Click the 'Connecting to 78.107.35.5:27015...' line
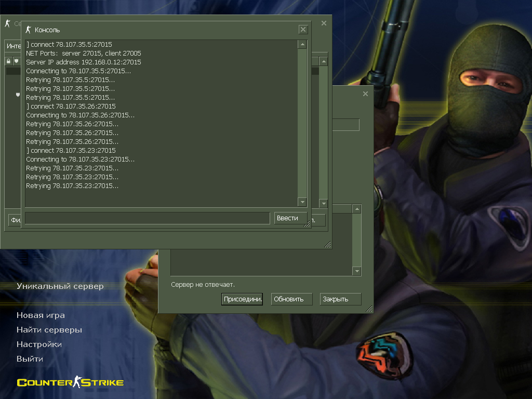 (78, 71)
